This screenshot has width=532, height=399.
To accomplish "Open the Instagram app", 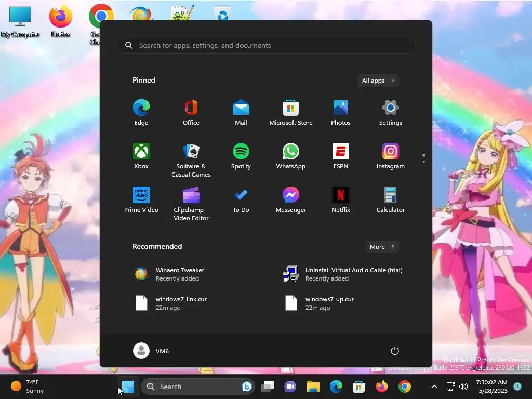I will [391, 156].
